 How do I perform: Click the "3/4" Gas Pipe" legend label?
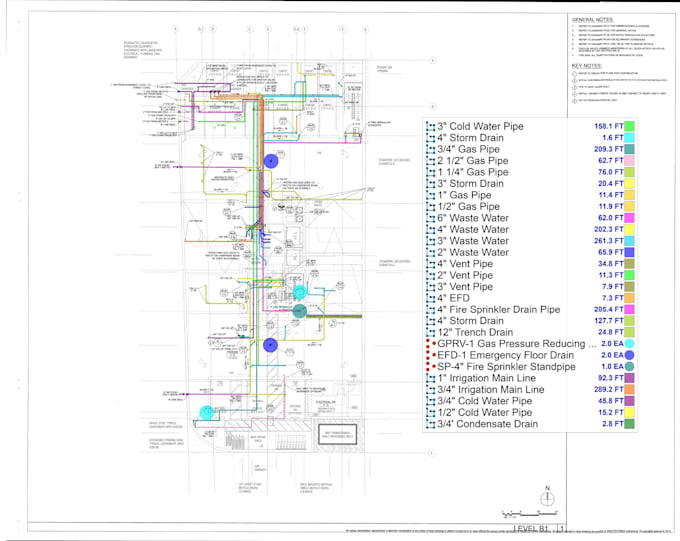click(x=468, y=149)
